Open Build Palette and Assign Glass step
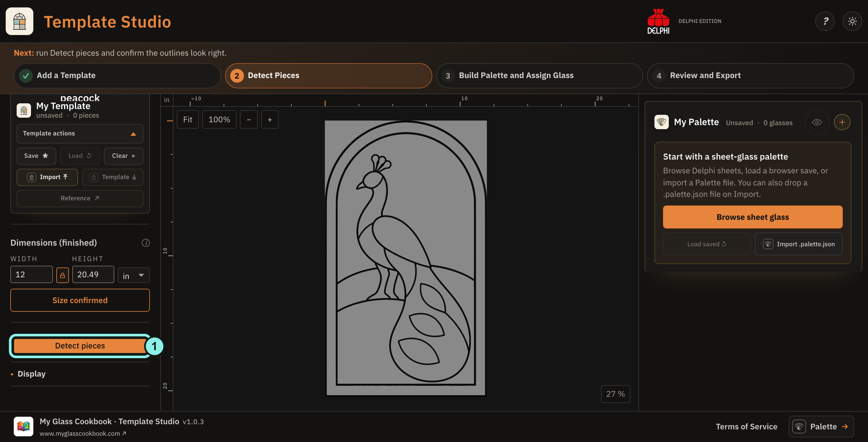This screenshot has width=868, height=442. 539,75
